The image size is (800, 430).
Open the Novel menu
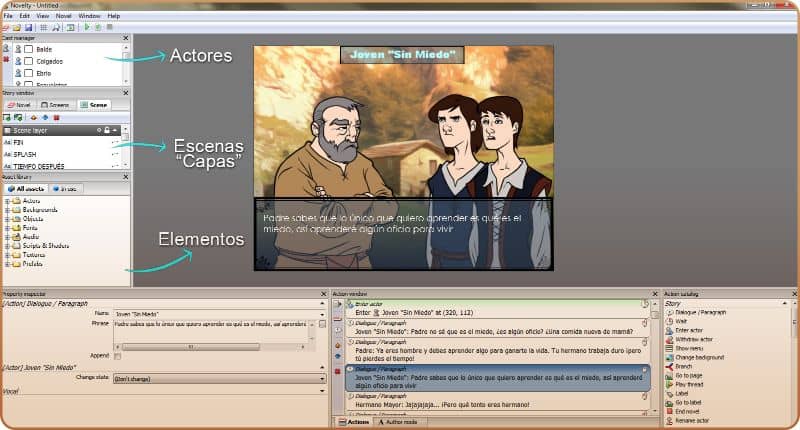(x=64, y=16)
